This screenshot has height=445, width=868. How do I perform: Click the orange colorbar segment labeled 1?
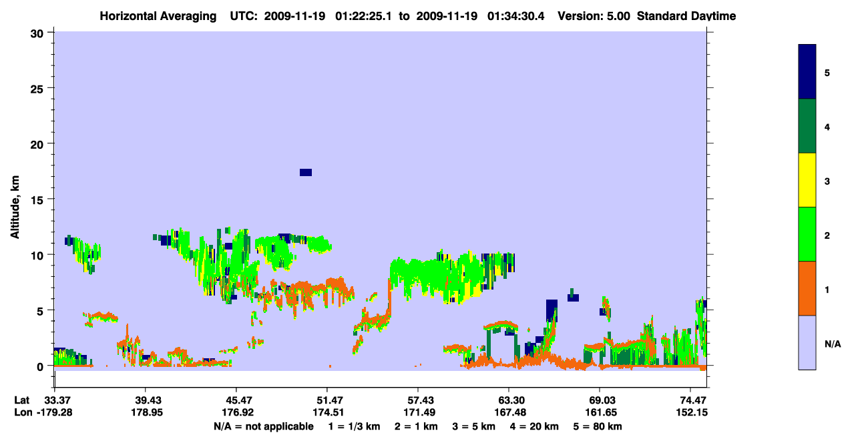(807, 288)
